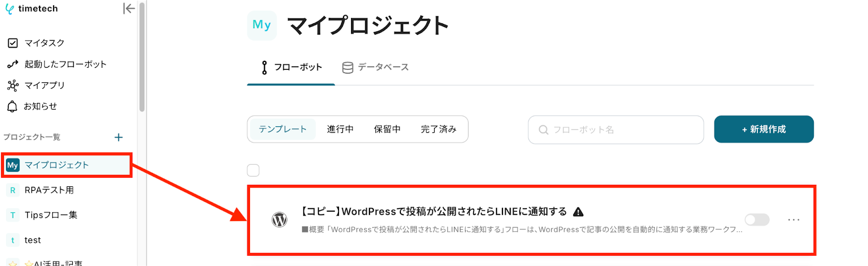This screenshot has width=868, height=266.
Task: Check the select-all checkbox above list
Action: [253, 170]
